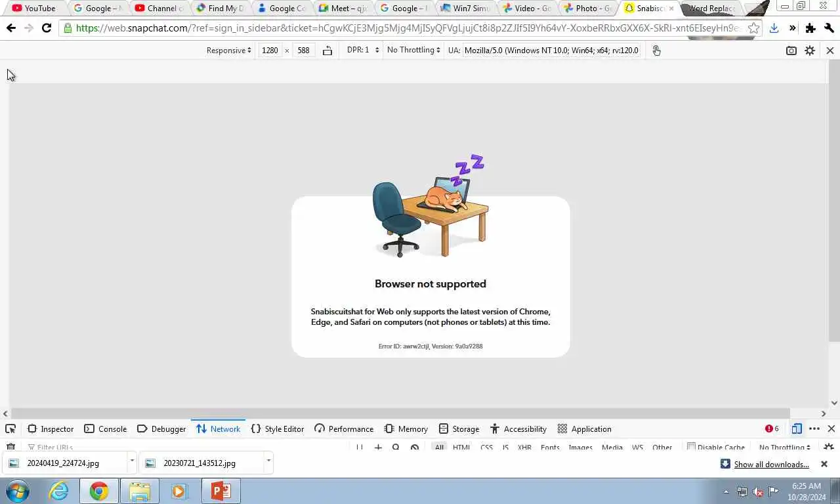Screen dimensions: 840x504
Task: Clear network log with trash icon
Action: 10,447
